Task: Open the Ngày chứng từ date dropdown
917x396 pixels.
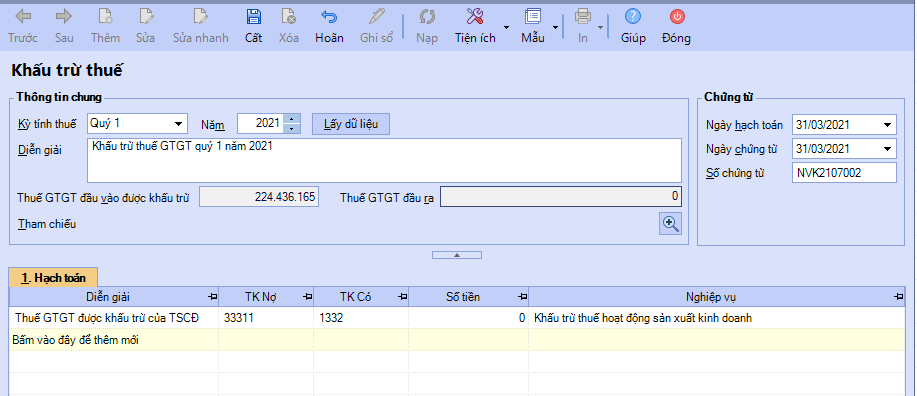Action: tap(888, 149)
